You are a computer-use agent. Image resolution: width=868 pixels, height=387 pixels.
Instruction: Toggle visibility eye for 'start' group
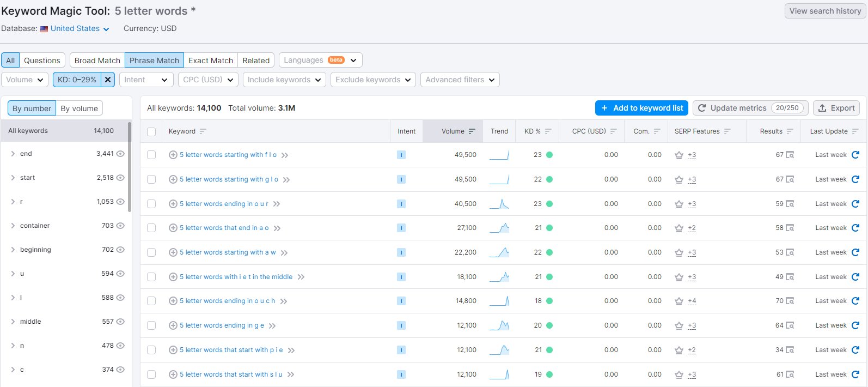click(x=120, y=178)
